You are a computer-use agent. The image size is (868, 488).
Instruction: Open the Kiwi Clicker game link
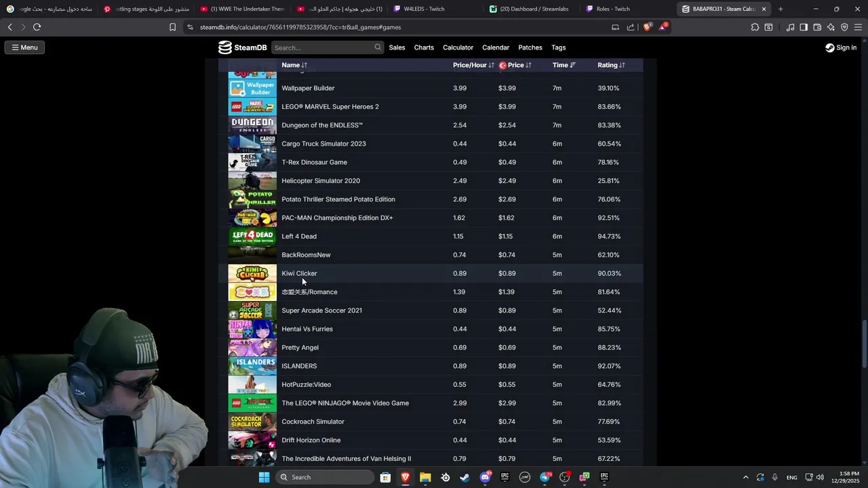pyautogui.click(x=299, y=273)
